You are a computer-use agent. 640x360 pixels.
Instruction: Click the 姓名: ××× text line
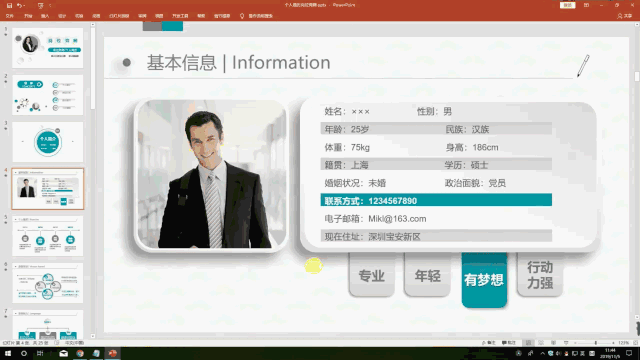click(x=347, y=111)
